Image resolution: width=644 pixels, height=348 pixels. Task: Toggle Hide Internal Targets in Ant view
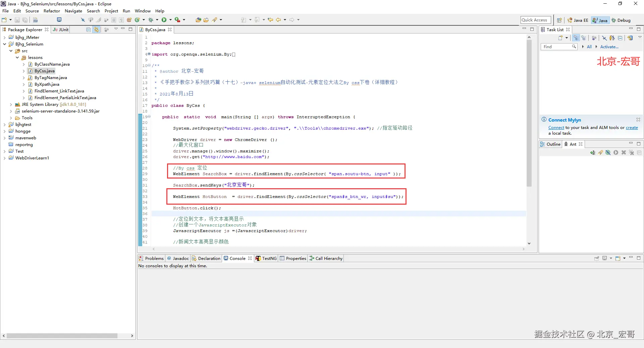[x=608, y=153]
